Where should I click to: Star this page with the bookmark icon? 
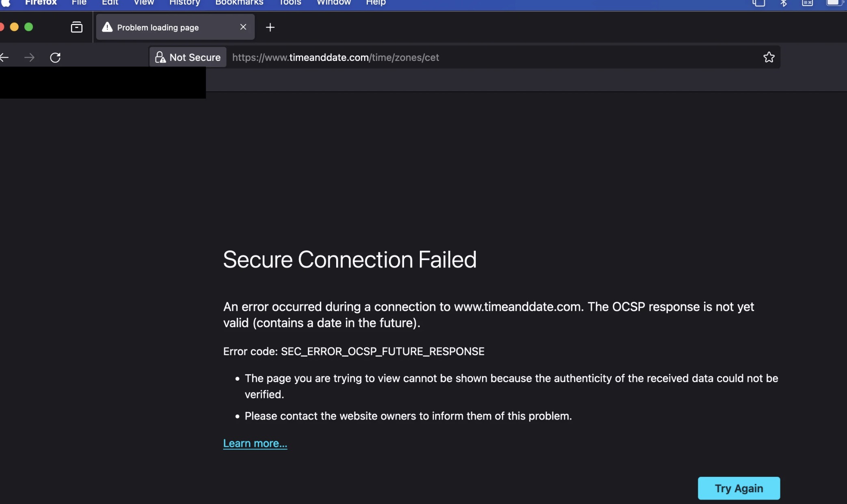pyautogui.click(x=768, y=57)
